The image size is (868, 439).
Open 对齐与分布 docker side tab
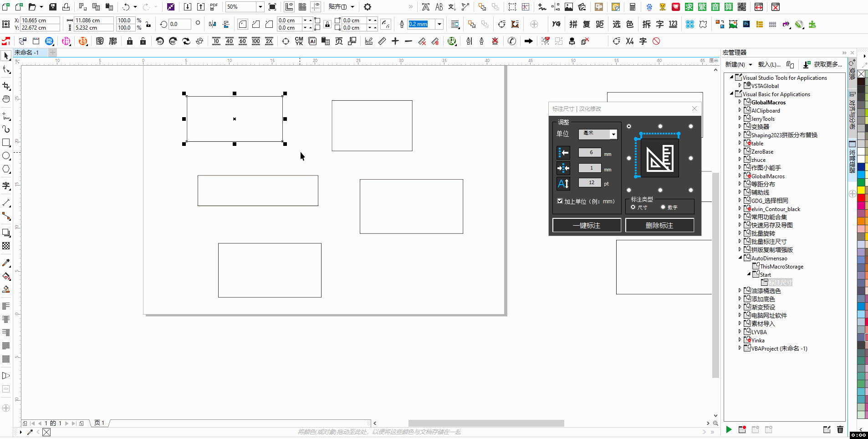pos(852,111)
